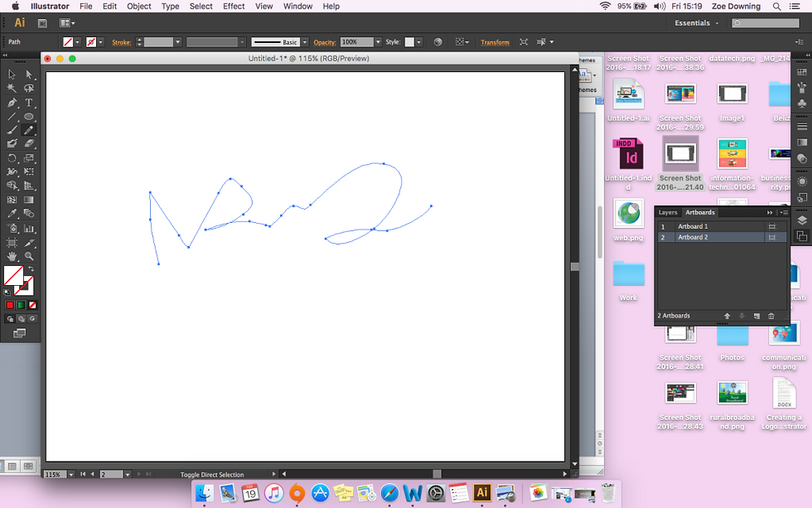This screenshot has width=812, height=508.
Task: Swap fill and stroke colors
Action: tap(31, 269)
